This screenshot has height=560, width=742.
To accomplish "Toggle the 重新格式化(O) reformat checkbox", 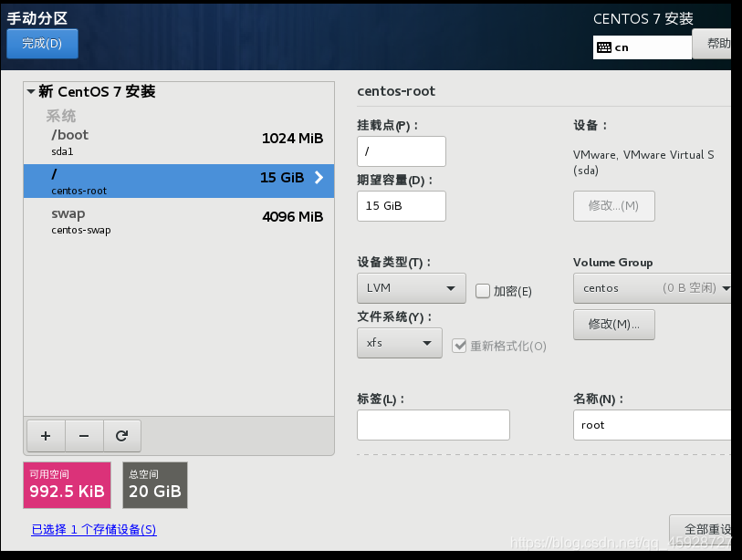I will pos(459,346).
